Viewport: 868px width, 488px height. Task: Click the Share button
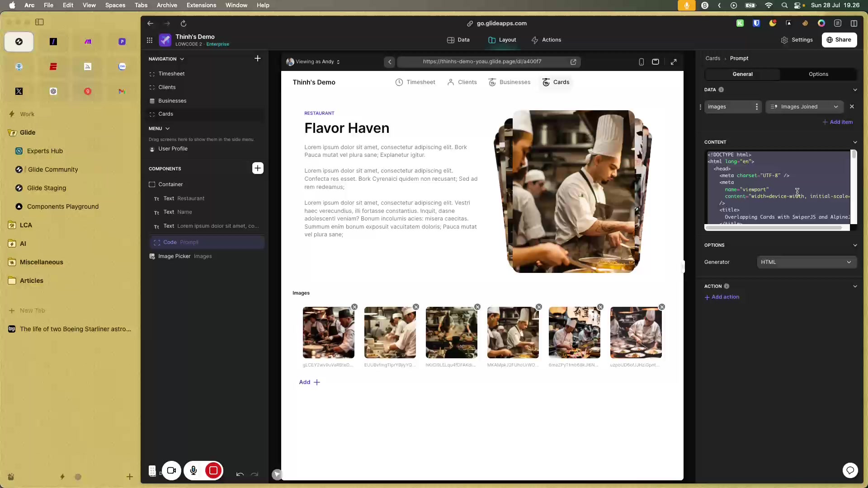839,40
